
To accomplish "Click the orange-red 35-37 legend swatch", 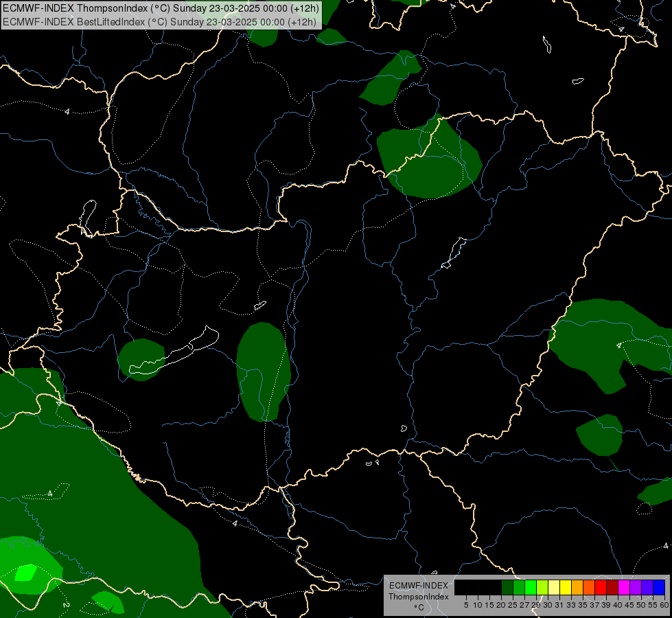I will (589, 587).
